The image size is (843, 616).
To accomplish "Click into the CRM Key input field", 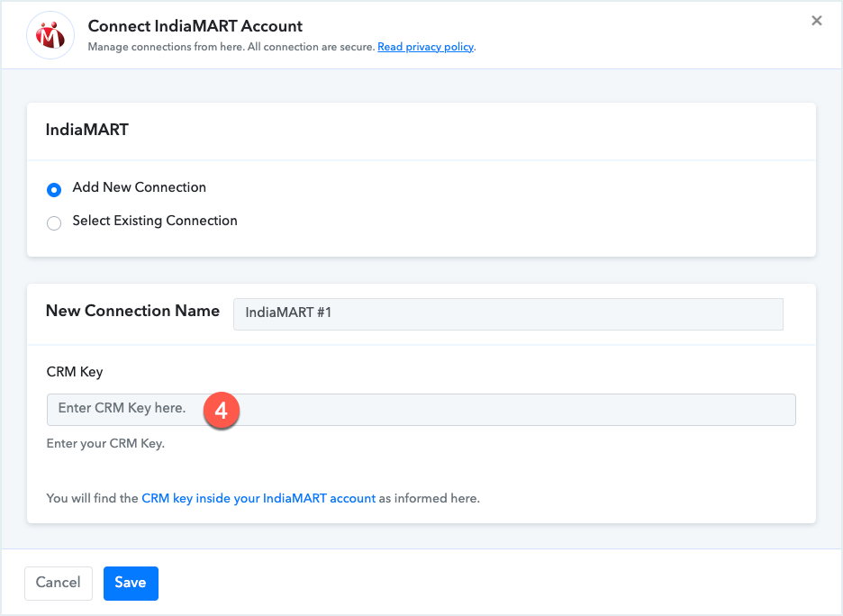I will [x=421, y=410].
